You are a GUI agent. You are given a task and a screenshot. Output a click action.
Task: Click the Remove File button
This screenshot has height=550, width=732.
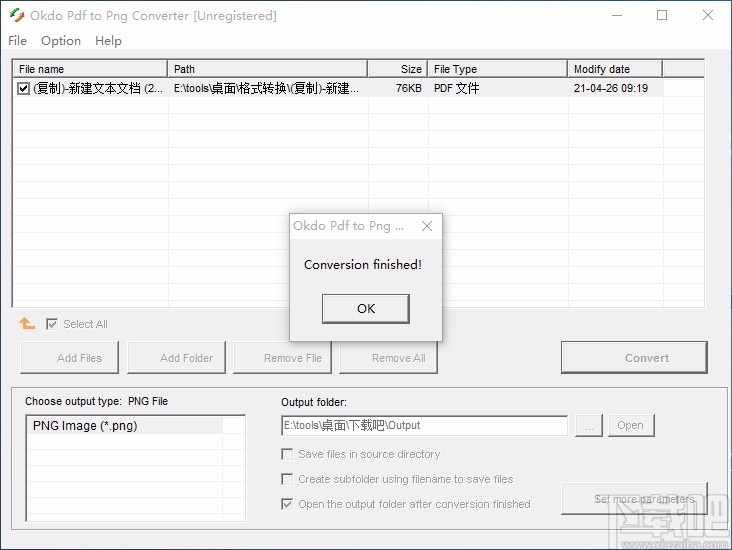282,358
